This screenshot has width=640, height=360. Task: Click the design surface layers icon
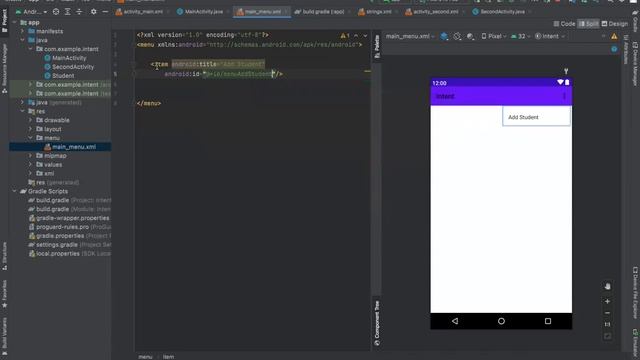point(444,36)
